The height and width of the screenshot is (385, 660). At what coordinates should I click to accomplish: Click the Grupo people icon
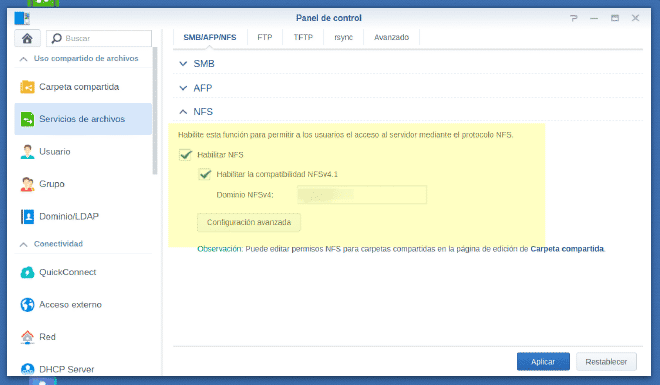click(27, 184)
